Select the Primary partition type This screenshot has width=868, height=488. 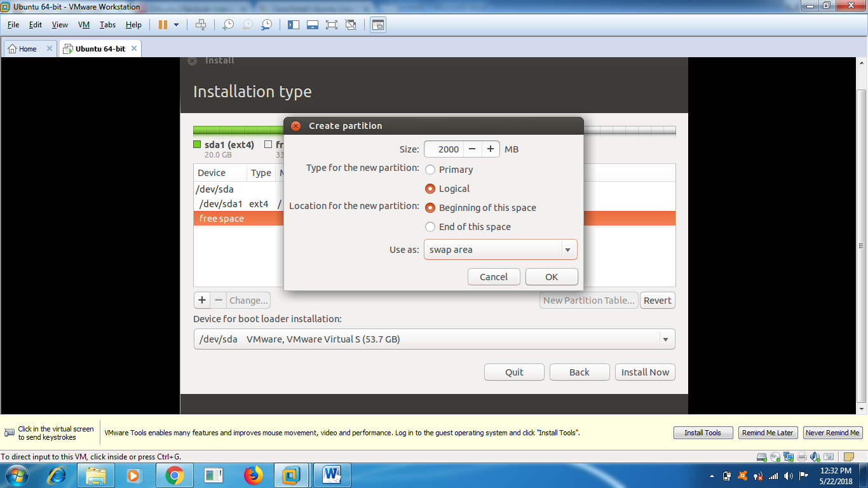click(430, 170)
